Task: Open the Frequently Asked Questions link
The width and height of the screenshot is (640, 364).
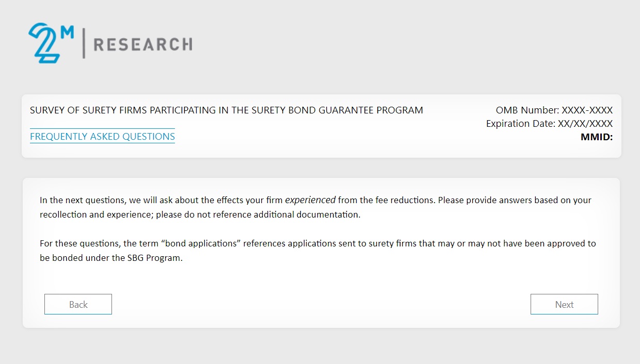Action: pyautogui.click(x=102, y=137)
